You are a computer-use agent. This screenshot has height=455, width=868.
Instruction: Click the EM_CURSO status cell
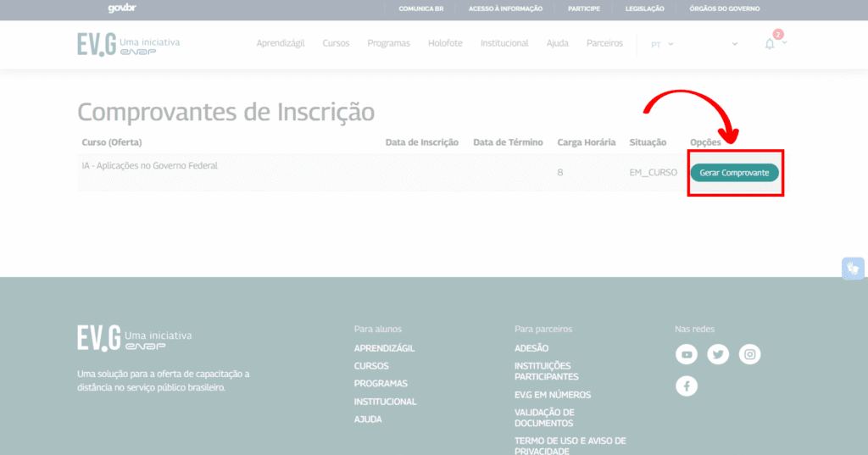[x=654, y=173]
